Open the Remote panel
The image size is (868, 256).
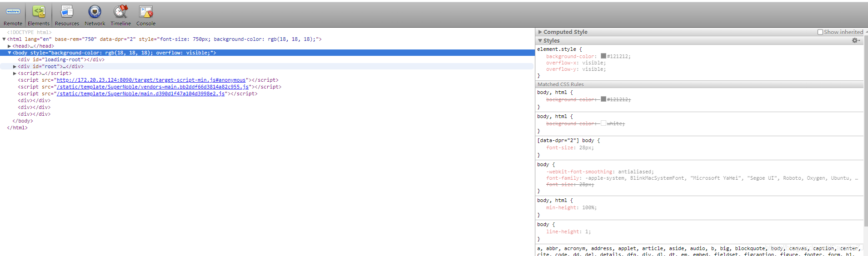pos(13,15)
